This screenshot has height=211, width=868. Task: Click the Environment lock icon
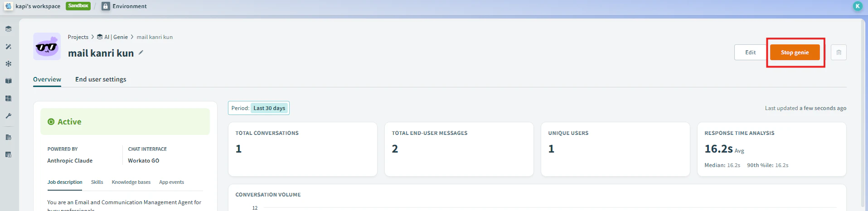tap(106, 6)
